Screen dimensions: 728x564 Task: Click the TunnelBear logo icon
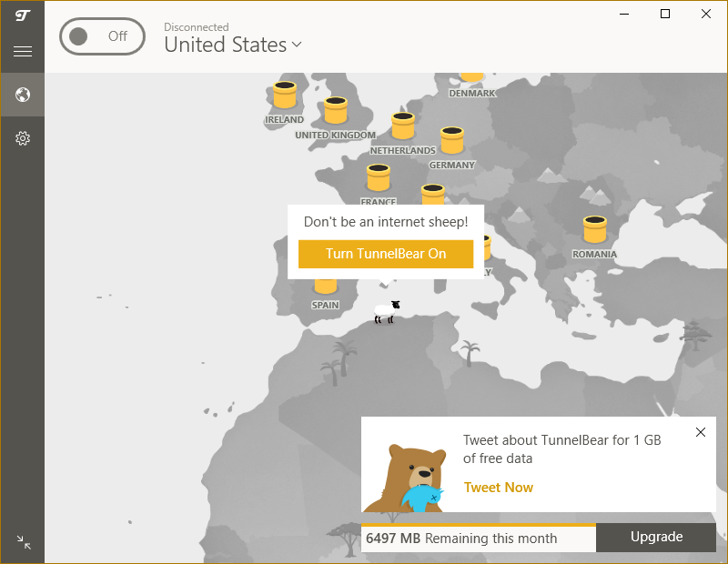pos(22,15)
